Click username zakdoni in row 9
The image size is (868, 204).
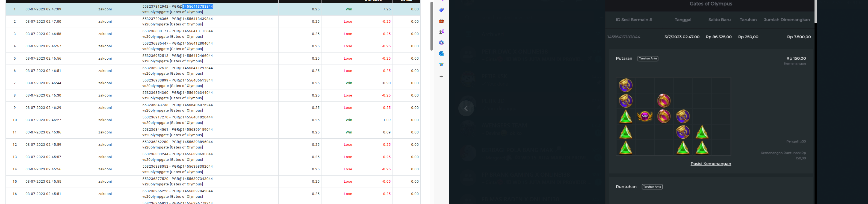pyautogui.click(x=105, y=107)
